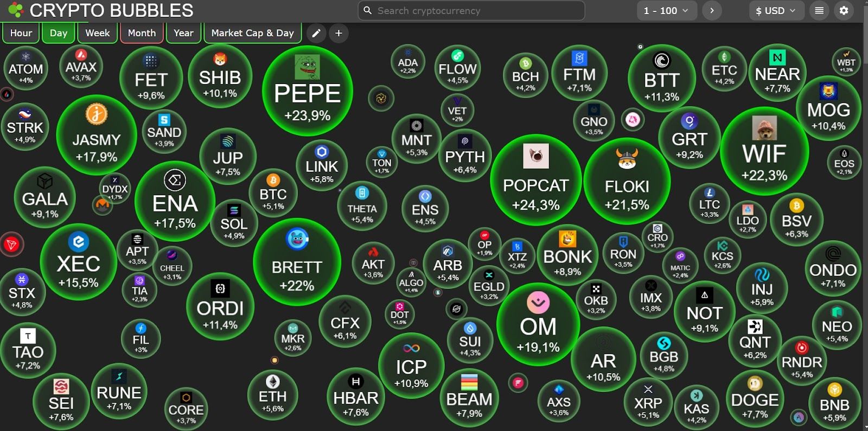This screenshot has width=868, height=431.
Task: Select the SEI bubble
Action: (61, 402)
